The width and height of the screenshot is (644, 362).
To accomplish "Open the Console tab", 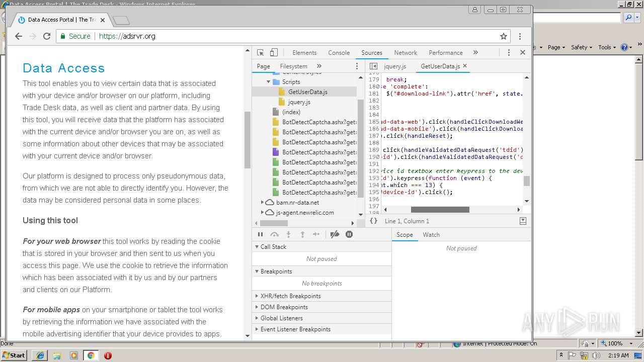I will [x=339, y=52].
